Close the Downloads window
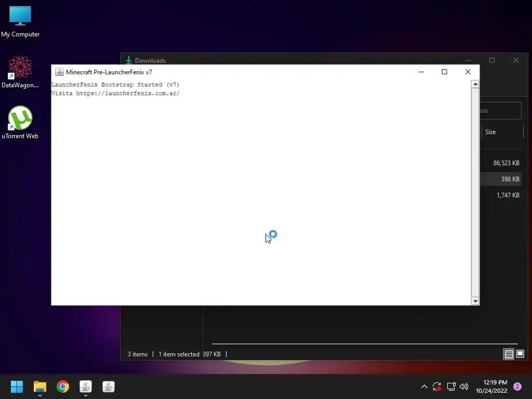532x399 pixels. 516,60
